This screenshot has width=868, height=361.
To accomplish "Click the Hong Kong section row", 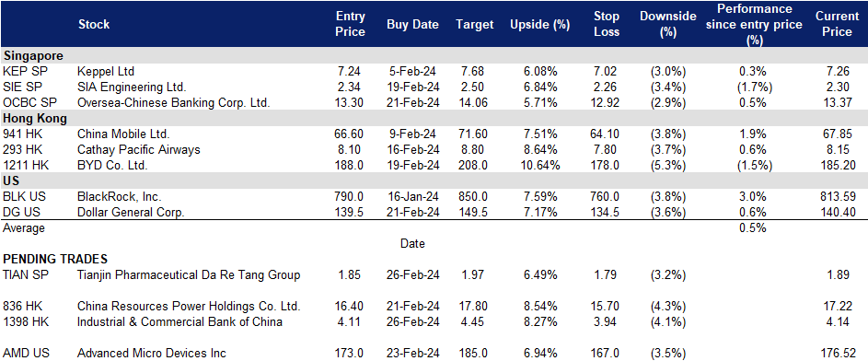I will [434, 118].
